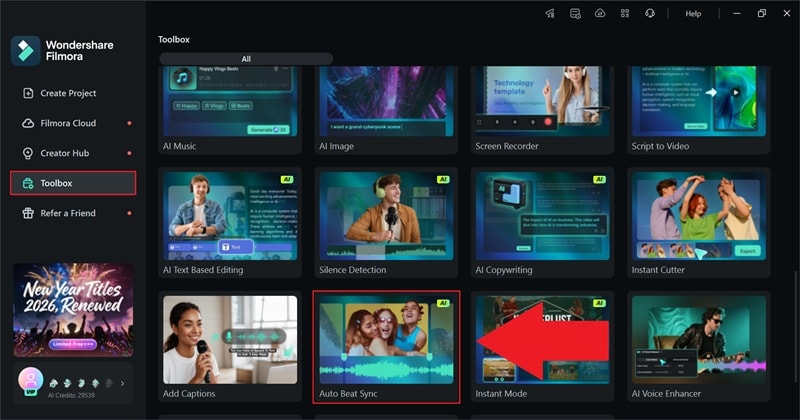Click the Create Project plus-file icon

click(28, 93)
